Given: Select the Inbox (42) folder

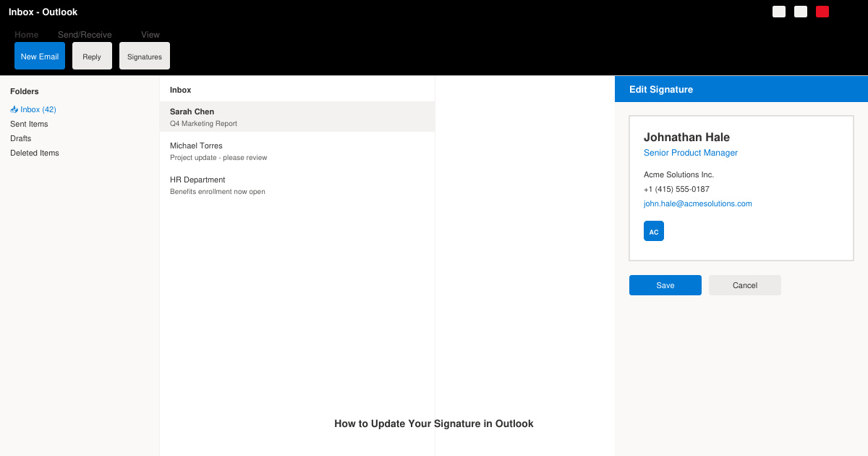Looking at the screenshot, I should pyautogui.click(x=33, y=109).
